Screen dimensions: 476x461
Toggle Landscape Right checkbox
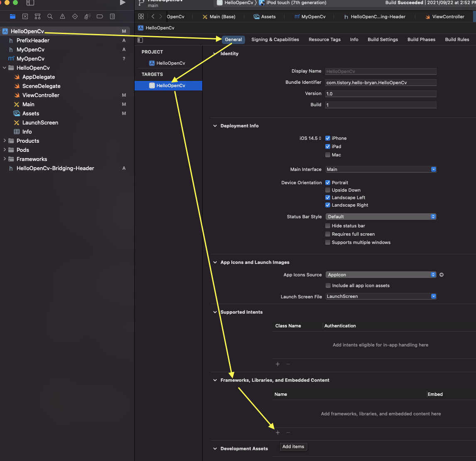tap(328, 205)
